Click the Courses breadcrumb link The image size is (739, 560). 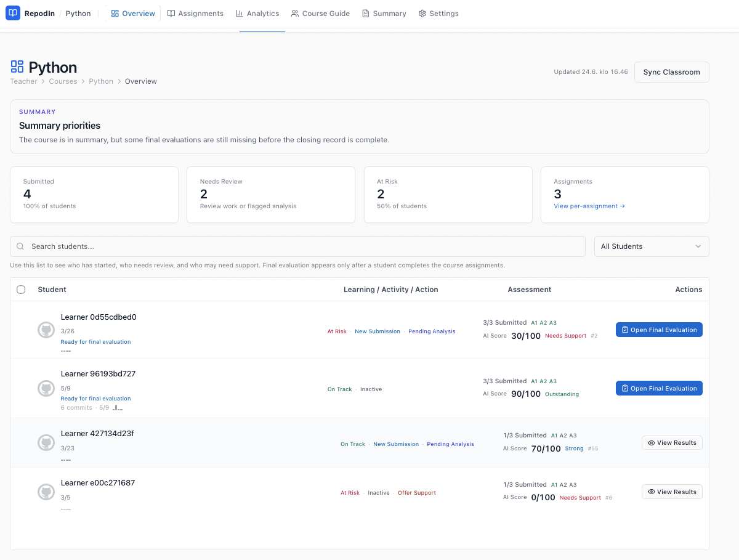[x=63, y=81]
